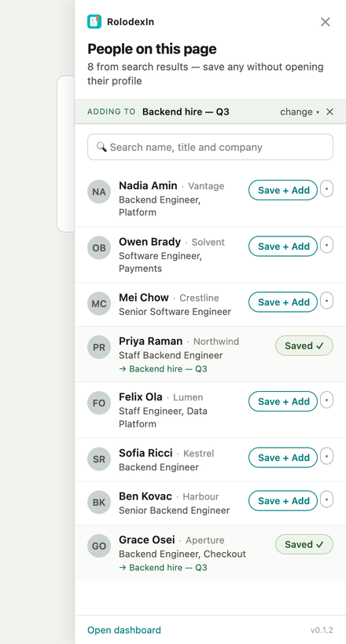Close the RolodexIn side panel
The width and height of the screenshot is (346, 644).
click(x=326, y=22)
